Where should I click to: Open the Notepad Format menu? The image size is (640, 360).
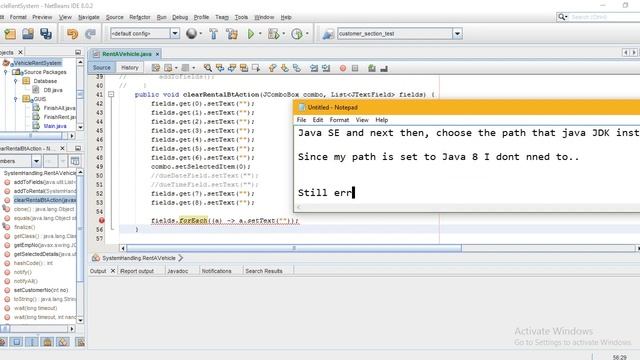click(x=339, y=120)
